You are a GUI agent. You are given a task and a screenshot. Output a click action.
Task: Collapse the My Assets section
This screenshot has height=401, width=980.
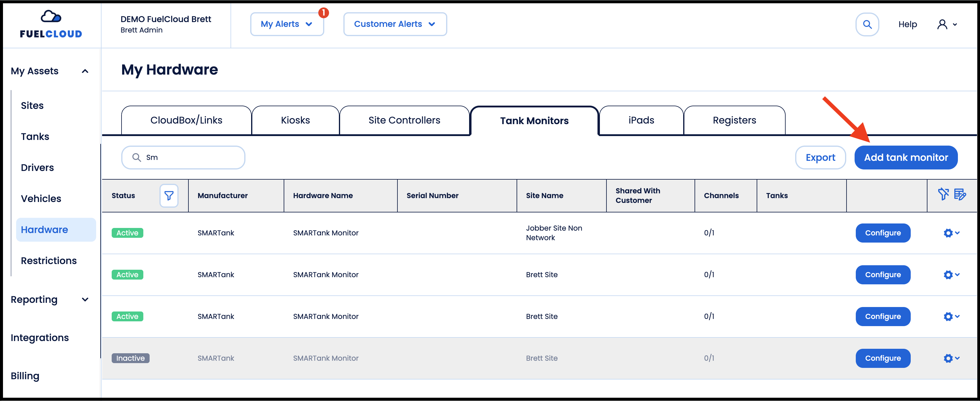[x=85, y=71]
